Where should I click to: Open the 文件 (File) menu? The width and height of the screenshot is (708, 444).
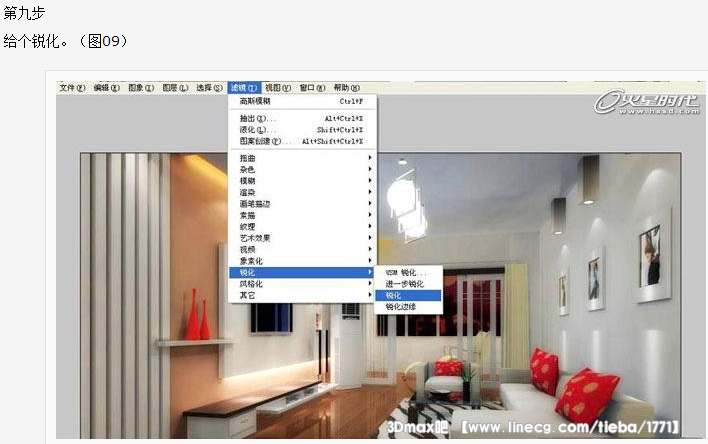tap(72, 88)
